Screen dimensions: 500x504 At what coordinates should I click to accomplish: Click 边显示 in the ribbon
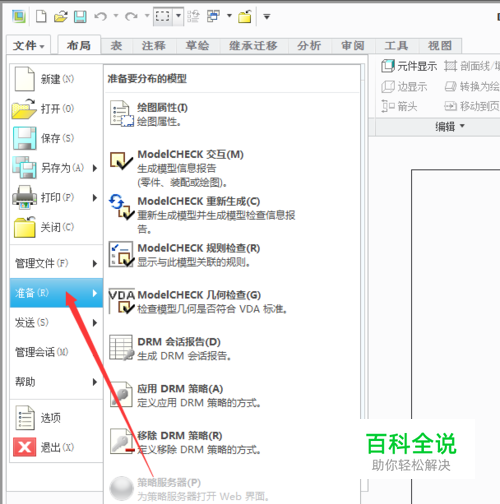pos(404,87)
